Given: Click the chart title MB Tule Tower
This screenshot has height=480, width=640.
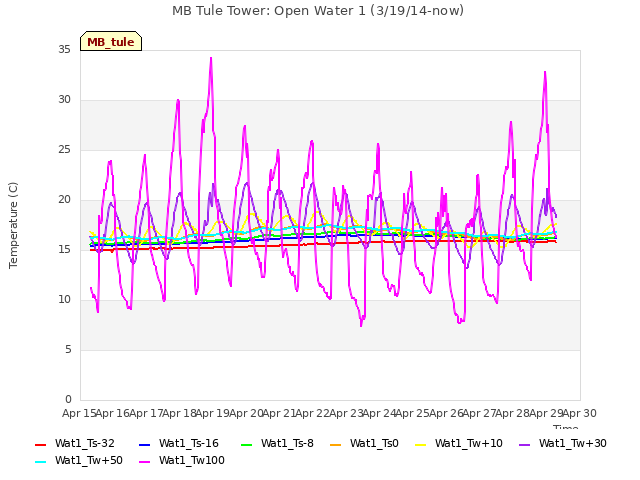Looking at the screenshot, I should click(318, 11).
